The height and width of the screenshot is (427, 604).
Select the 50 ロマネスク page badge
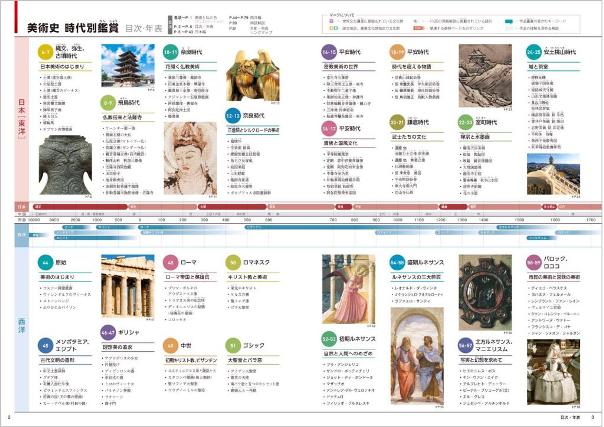(232, 260)
